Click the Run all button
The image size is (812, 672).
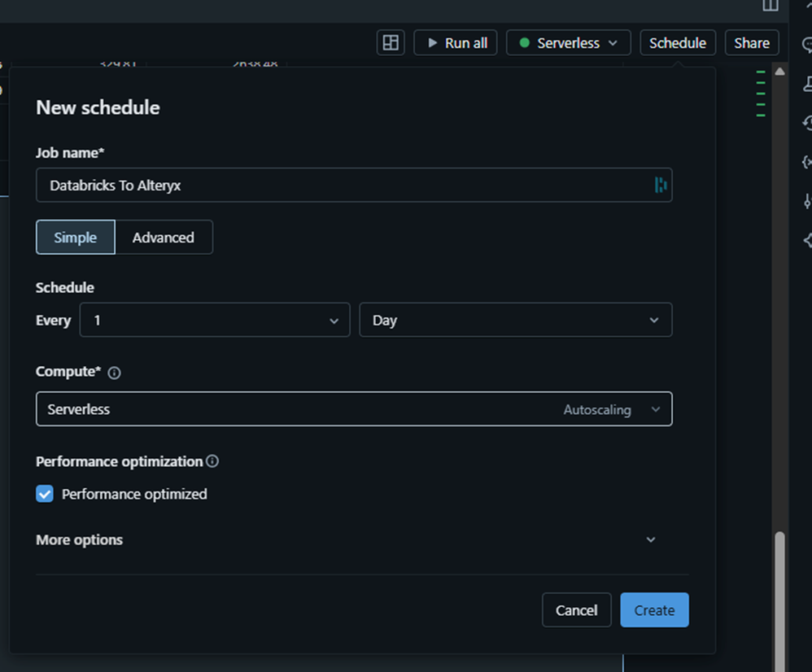pos(455,42)
